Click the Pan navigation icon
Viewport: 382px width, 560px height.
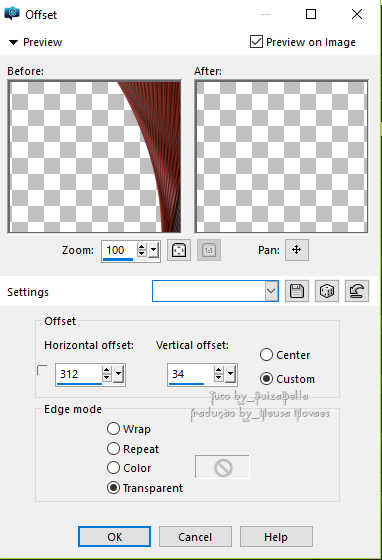coord(297,250)
